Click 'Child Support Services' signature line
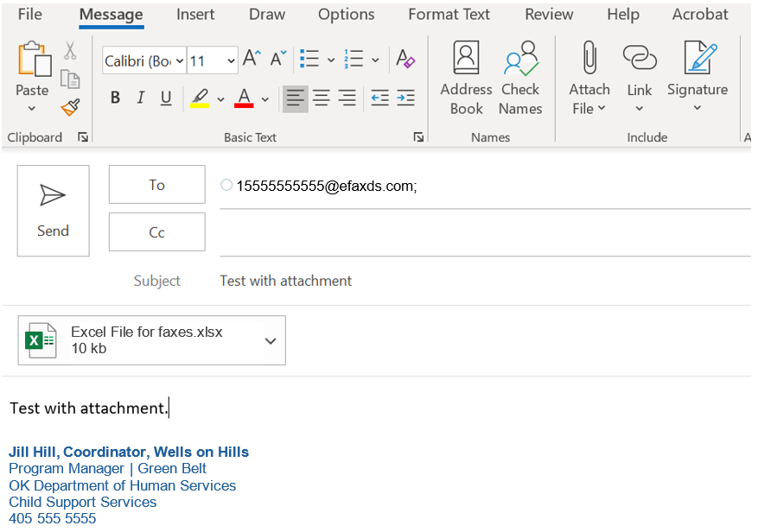The width and height of the screenshot is (758, 532). pyautogui.click(x=83, y=502)
